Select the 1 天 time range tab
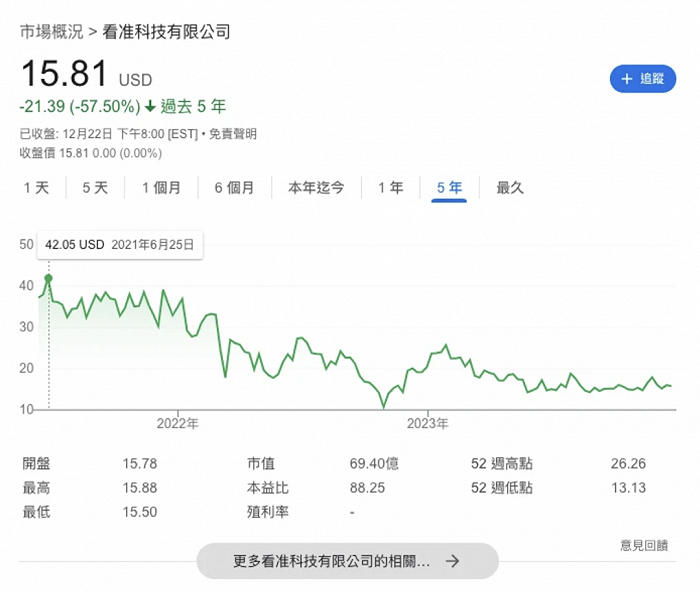The height and width of the screenshot is (592, 700). pos(36,188)
